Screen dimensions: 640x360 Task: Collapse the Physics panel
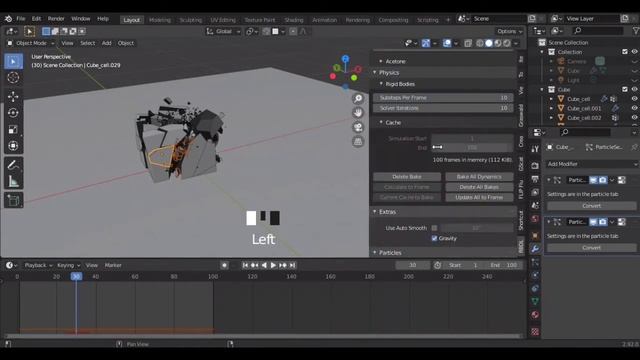(375, 73)
